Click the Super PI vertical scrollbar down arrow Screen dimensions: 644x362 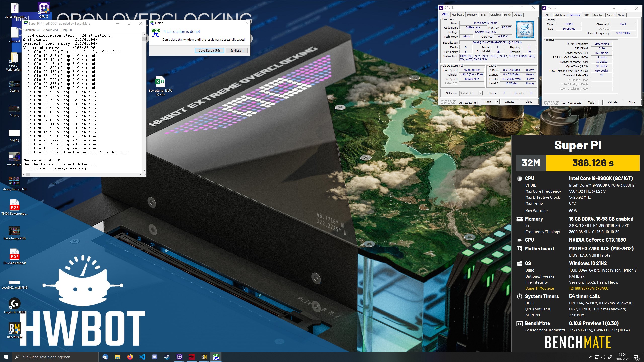144,170
